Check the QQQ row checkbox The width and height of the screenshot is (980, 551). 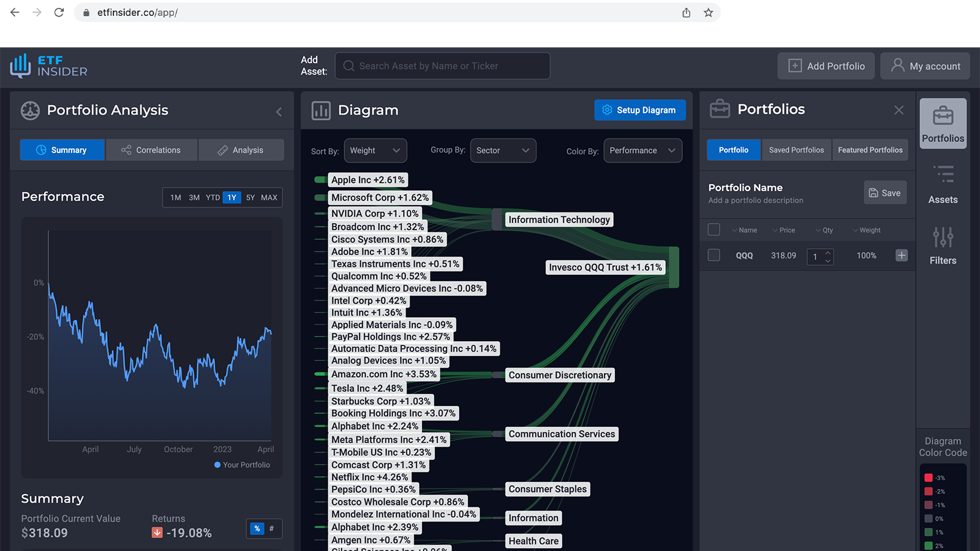coord(714,255)
